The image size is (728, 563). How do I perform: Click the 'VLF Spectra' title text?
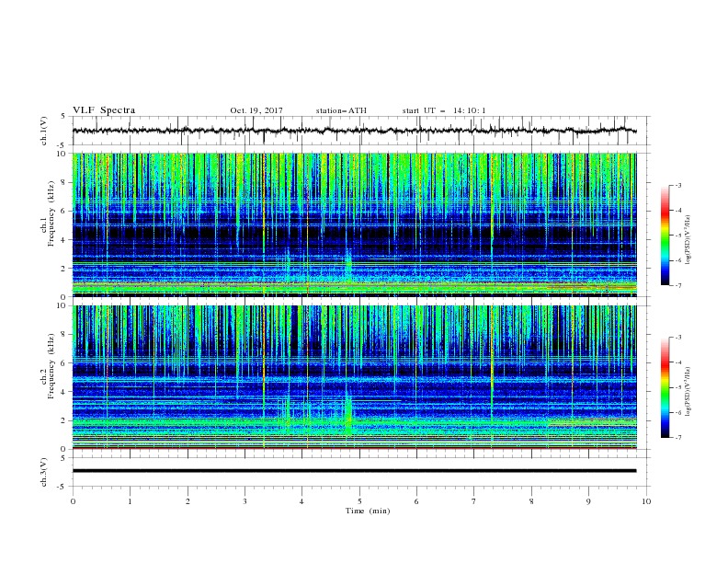[104, 110]
